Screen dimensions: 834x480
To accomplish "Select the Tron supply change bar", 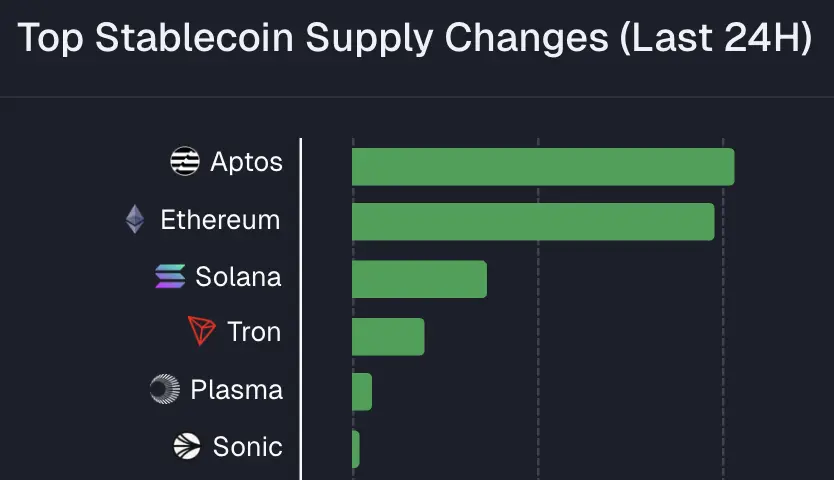I will click(x=388, y=337).
